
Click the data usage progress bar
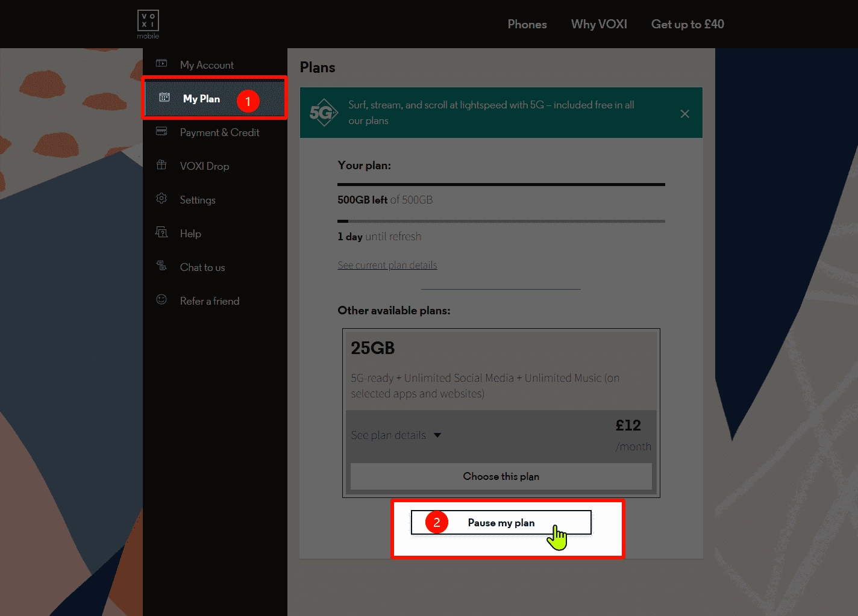pyautogui.click(x=501, y=184)
